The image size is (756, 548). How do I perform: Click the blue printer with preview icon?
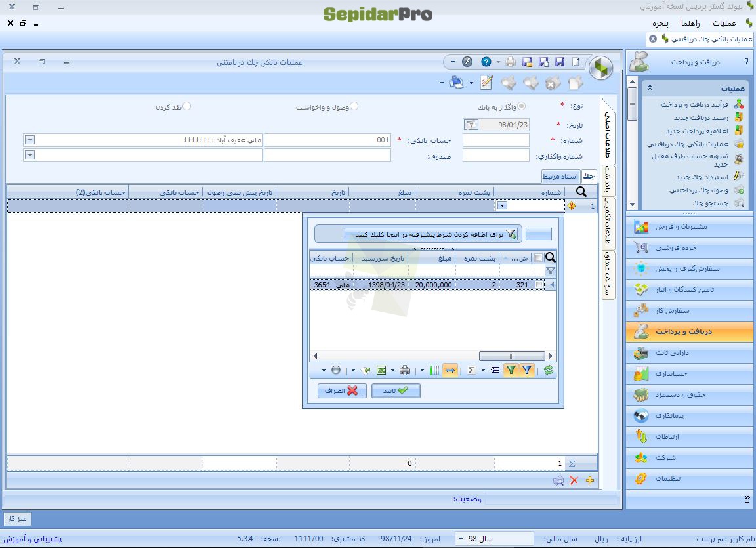[x=455, y=83]
